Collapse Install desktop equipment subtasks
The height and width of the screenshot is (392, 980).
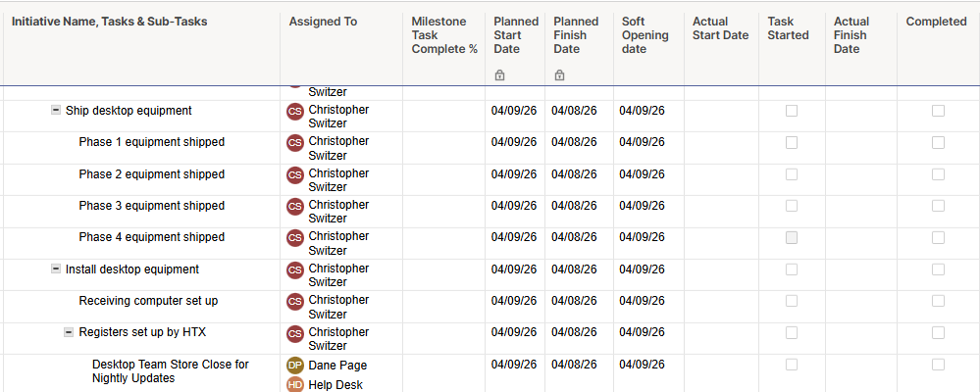pos(56,269)
